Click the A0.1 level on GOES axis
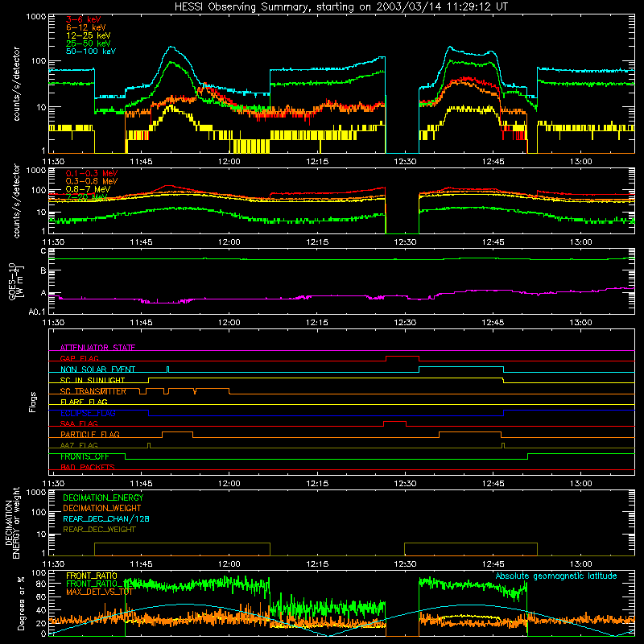The image size is (644, 644). click(37, 312)
